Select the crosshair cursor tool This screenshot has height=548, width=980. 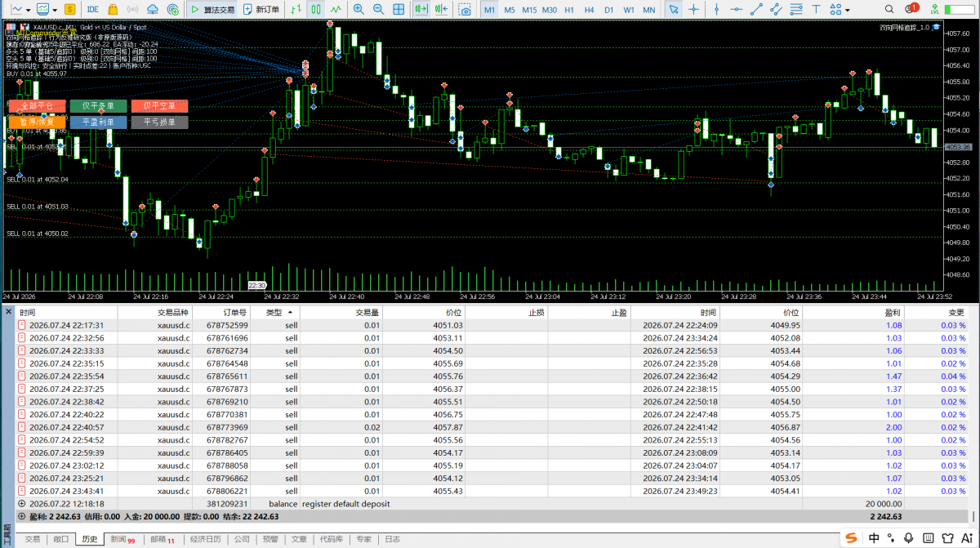coord(693,10)
